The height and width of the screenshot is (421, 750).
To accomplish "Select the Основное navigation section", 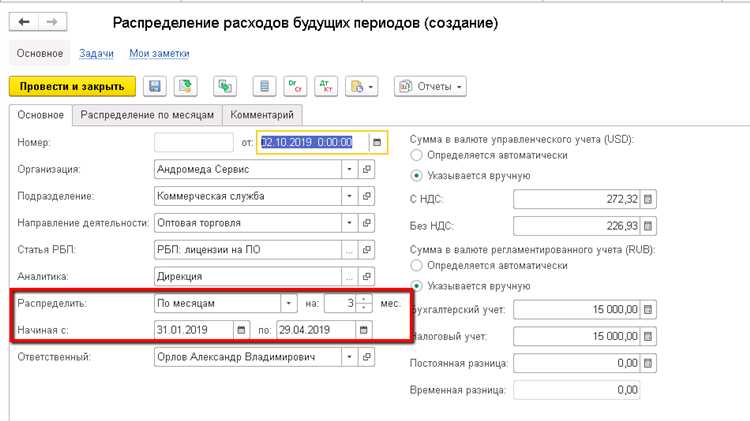I will point(40,54).
